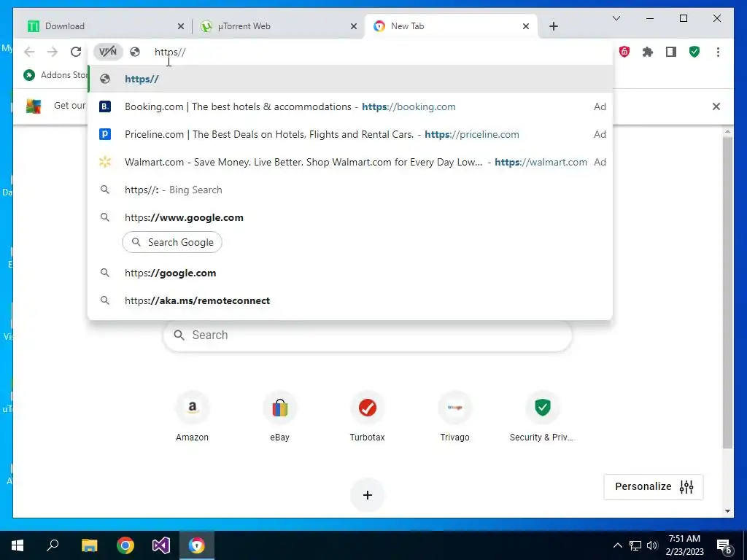Click the Walmart spark favicon
The width and height of the screenshot is (747, 560).
click(x=105, y=162)
